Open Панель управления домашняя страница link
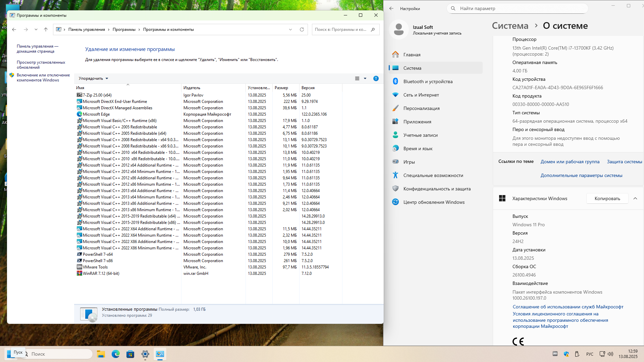The width and height of the screenshot is (644, 362). click(x=38, y=49)
